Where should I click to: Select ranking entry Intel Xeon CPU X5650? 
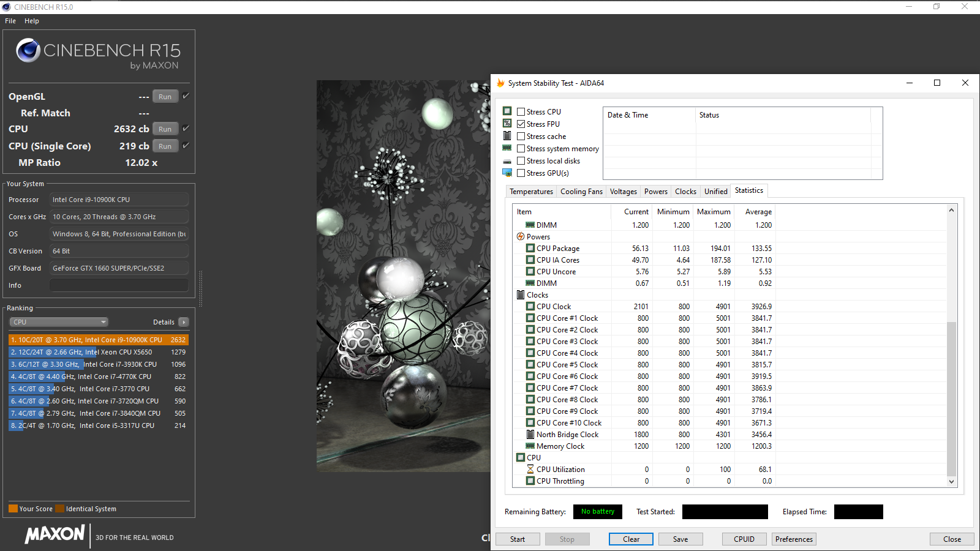click(x=99, y=352)
